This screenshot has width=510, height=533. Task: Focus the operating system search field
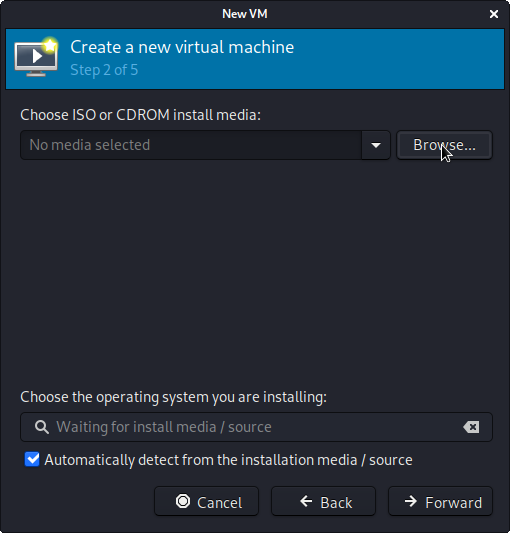256,427
